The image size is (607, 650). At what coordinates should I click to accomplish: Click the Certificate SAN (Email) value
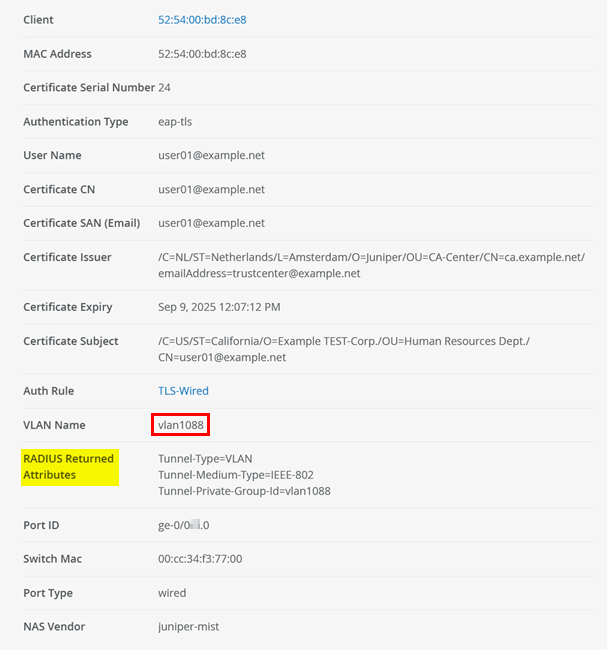tap(211, 223)
